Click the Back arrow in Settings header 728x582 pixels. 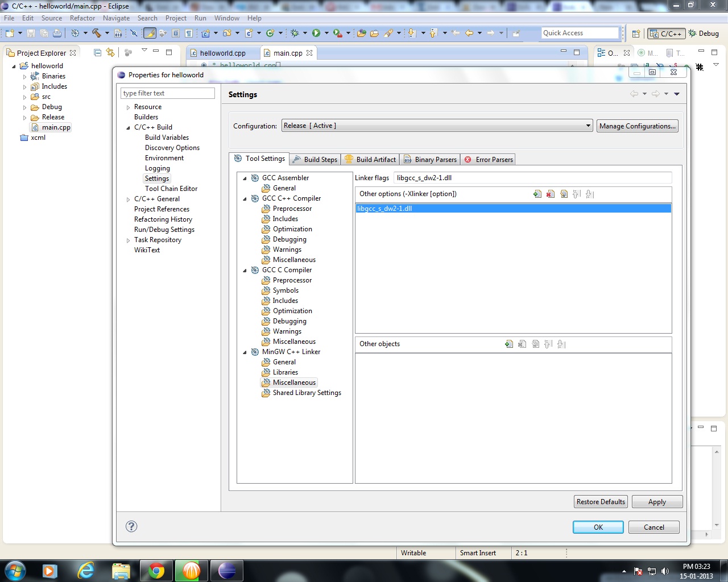tap(634, 94)
